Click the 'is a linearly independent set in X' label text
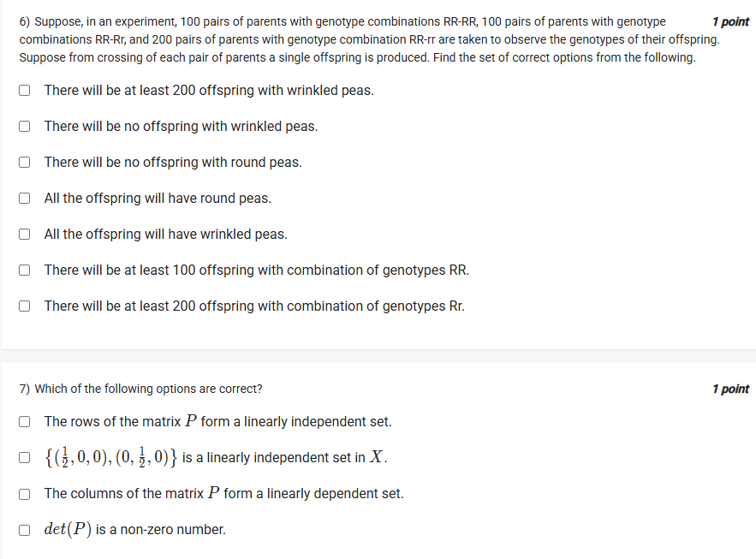 [x=284, y=457]
